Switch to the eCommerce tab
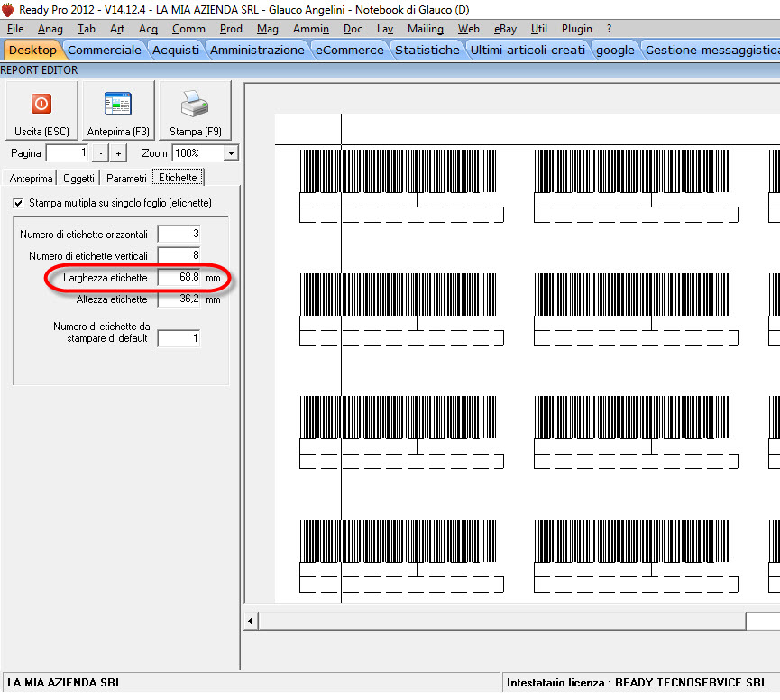Screen dimensions: 780x700 click(x=350, y=51)
